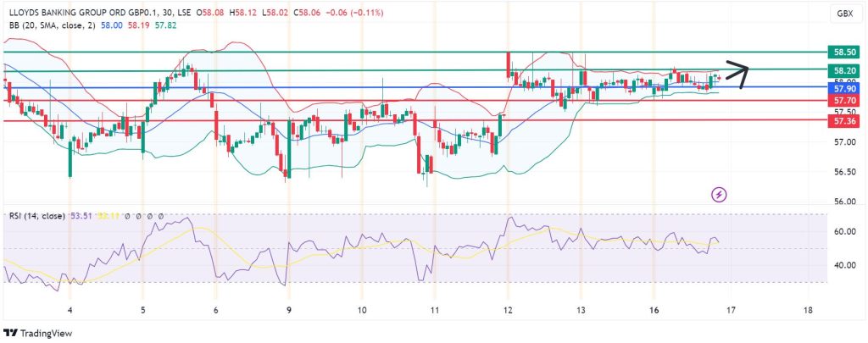This screenshot has height=343, width=868.
Task: Click the 60.00 RSI scale value
Action: [844, 232]
